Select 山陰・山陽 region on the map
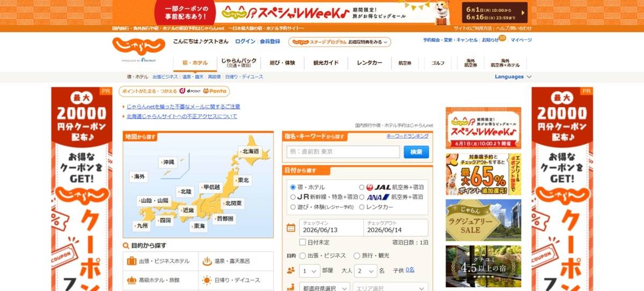Viewport: 644px width, 291px height. 153,200
